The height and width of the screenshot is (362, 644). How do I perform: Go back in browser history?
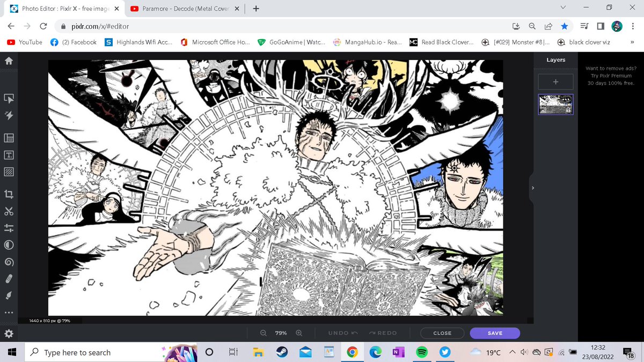coord(11,26)
